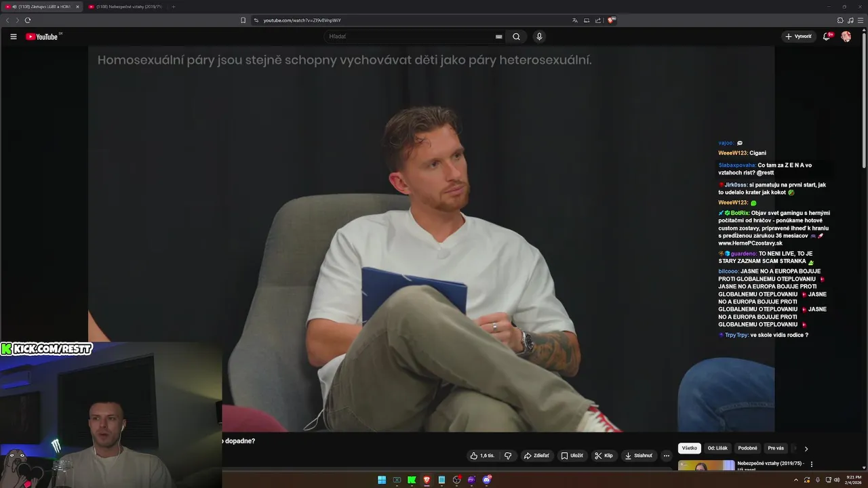Screen dimensions: 868x488
Task: Open clock and date 9:21 PM
Action: [853, 480]
